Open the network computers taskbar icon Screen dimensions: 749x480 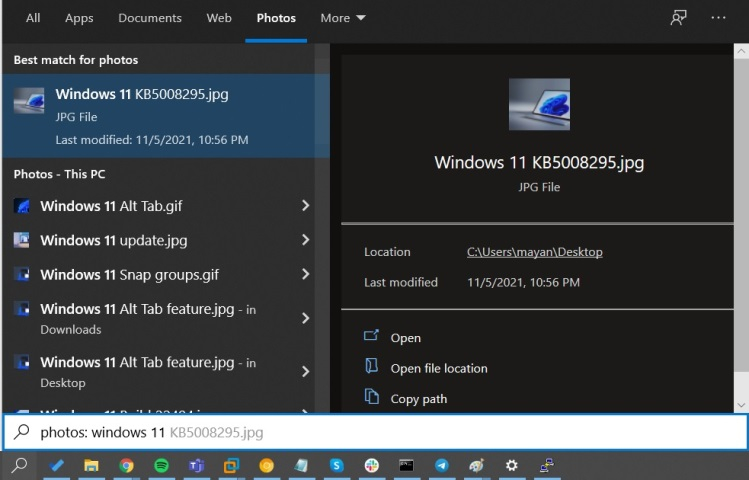(546, 465)
